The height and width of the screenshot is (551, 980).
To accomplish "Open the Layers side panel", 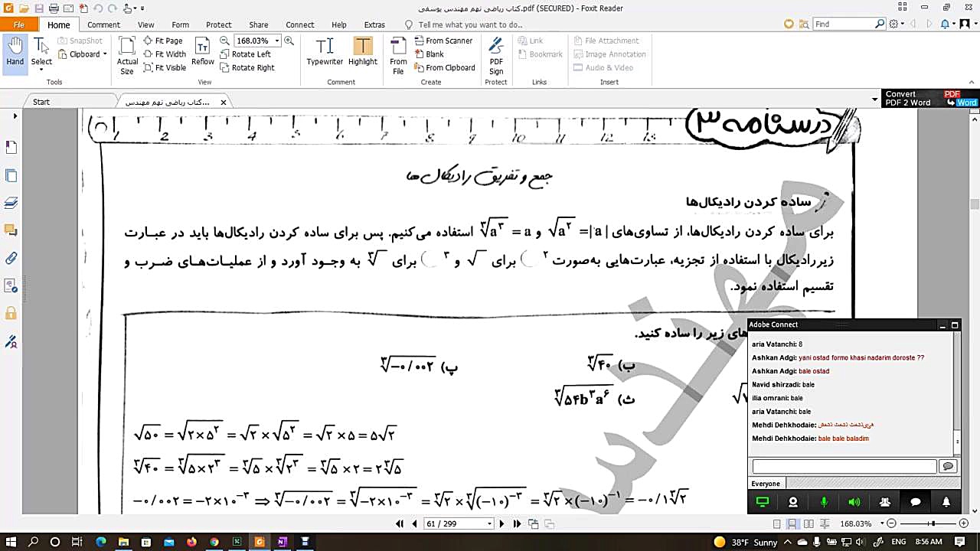I will tap(11, 203).
